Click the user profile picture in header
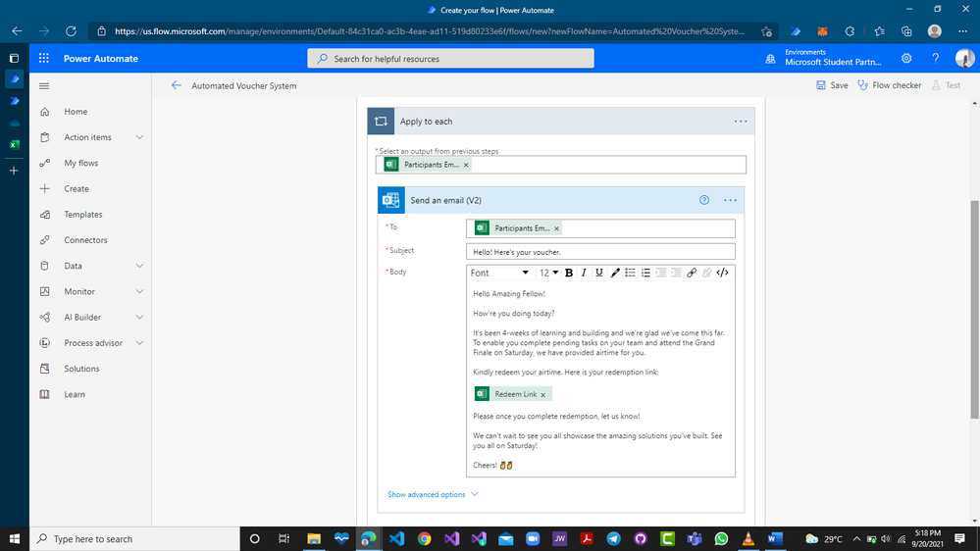The image size is (980, 551). [964, 58]
